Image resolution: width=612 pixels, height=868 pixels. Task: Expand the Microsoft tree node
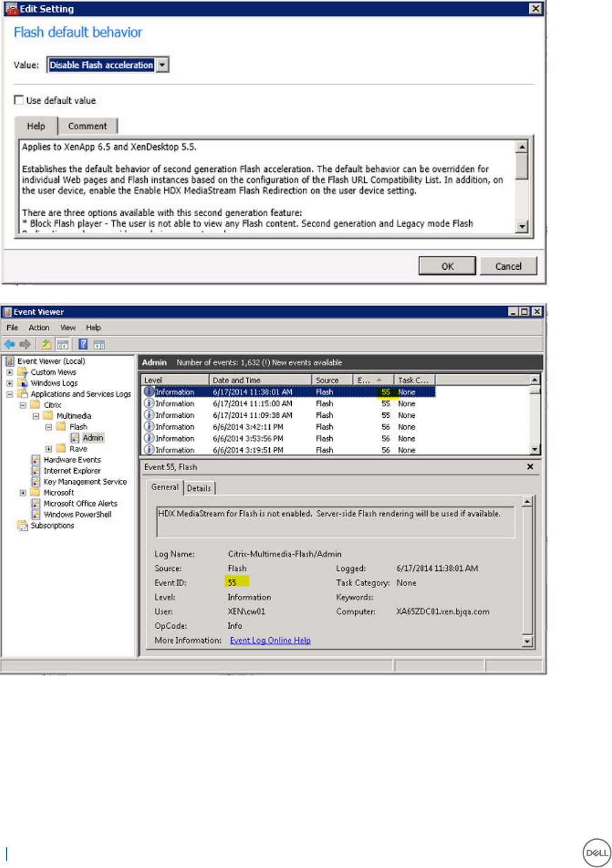point(22,492)
